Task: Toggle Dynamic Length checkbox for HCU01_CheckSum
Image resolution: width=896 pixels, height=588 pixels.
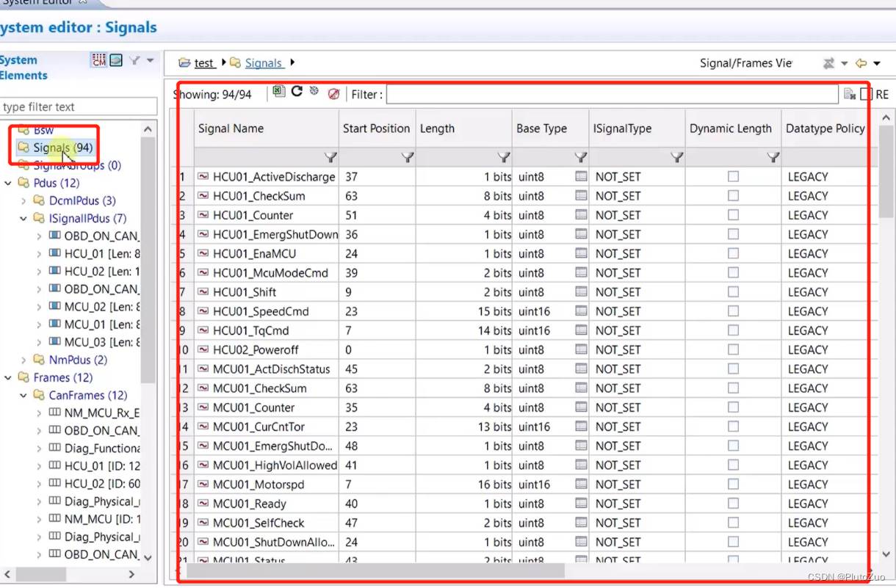Action: [x=733, y=196]
